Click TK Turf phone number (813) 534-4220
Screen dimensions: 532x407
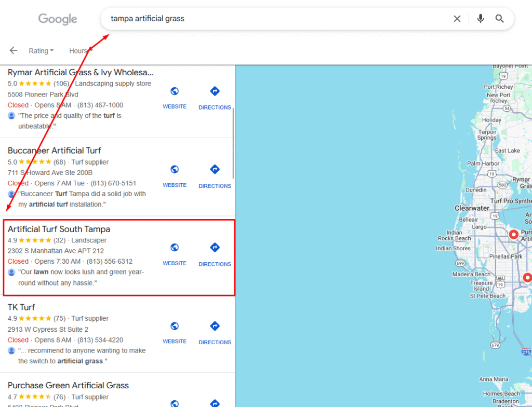tap(100, 340)
